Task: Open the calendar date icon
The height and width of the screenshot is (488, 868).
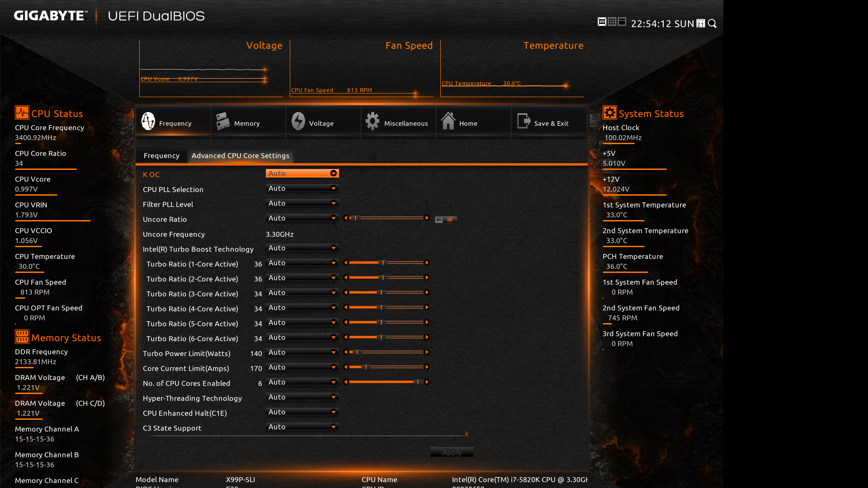Action: click(701, 23)
